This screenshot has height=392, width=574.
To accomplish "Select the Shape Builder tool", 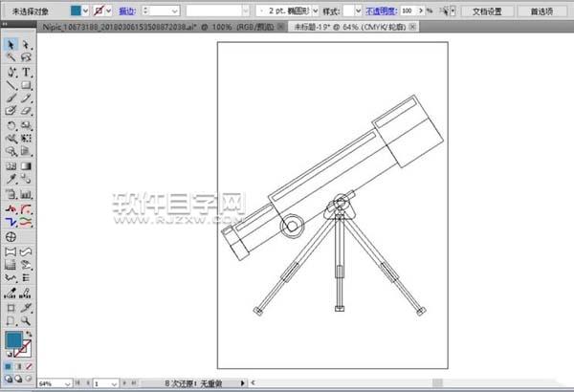I will [x=11, y=151].
